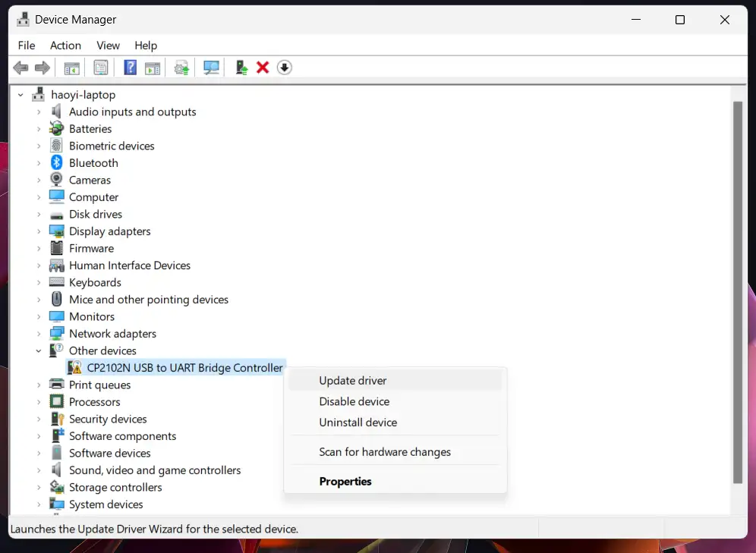756x553 pixels.
Task: Click the Disable device down-arrow toolbar icon
Action: [284, 68]
